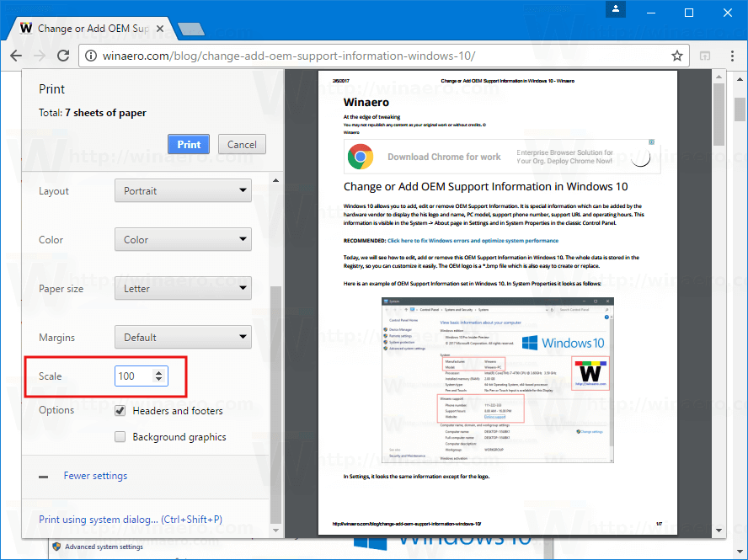748x560 pixels.
Task: Open site information via the info icon
Action: 90,56
